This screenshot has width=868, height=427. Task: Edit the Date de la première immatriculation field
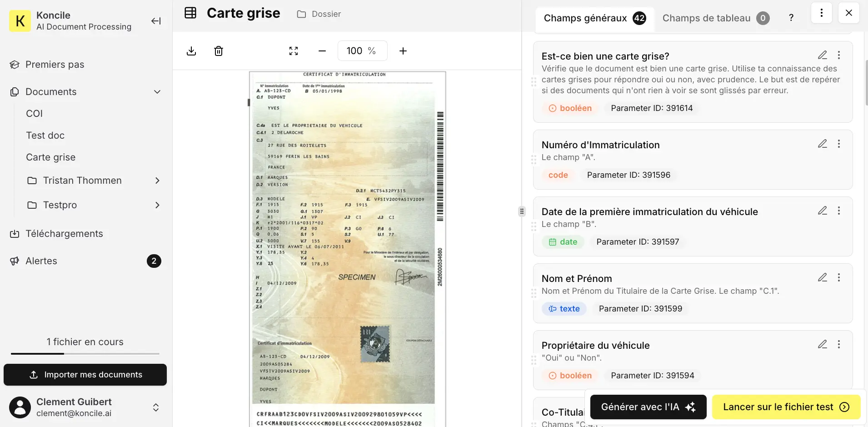[x=823, y=211]
